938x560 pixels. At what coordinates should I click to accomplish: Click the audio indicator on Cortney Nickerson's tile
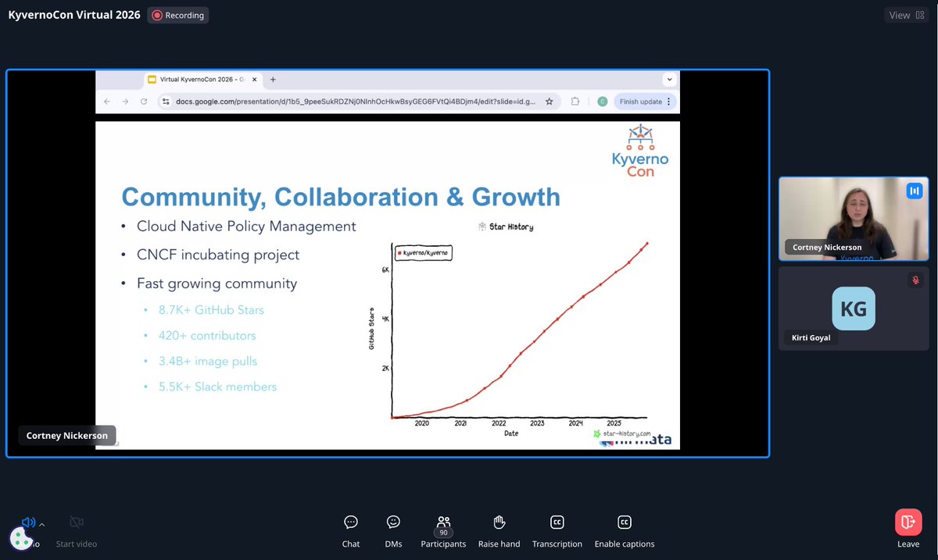(914, 190)
